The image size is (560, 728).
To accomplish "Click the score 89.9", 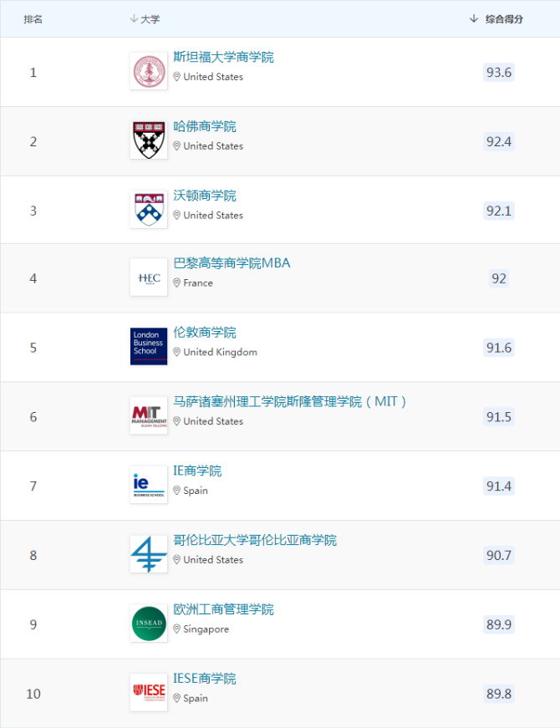I will click(x=499, y=624).
